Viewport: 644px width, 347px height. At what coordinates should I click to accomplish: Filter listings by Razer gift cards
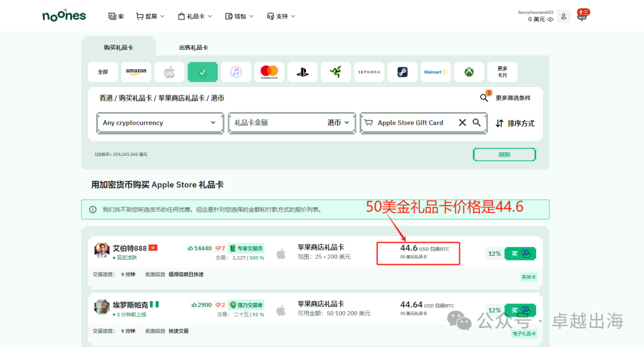coord(336,72)
